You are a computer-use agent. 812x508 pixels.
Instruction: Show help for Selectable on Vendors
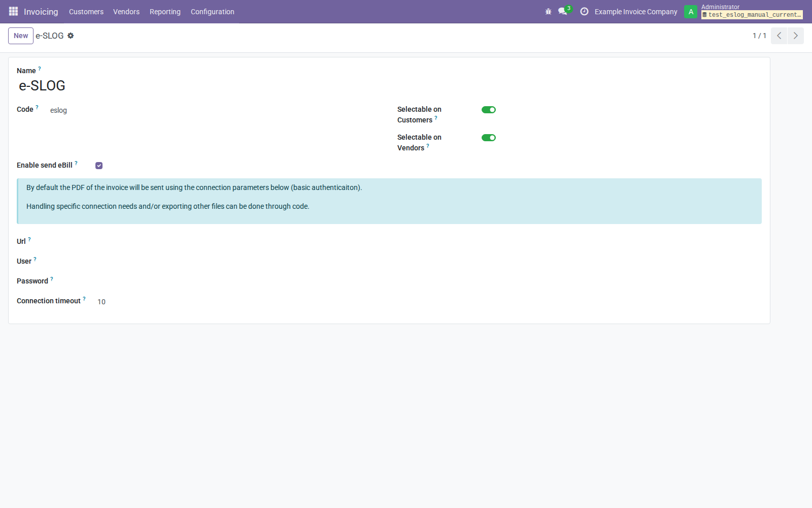(428, 146)
